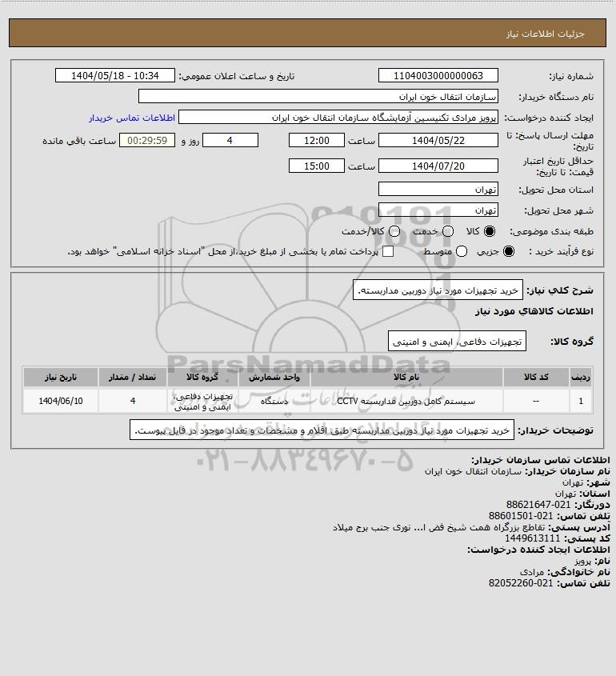Viewport: 616px width, 676px height.
Task: Click the postal address line برج میلاد
Action: pyautogui.click(x=438, y=527)
